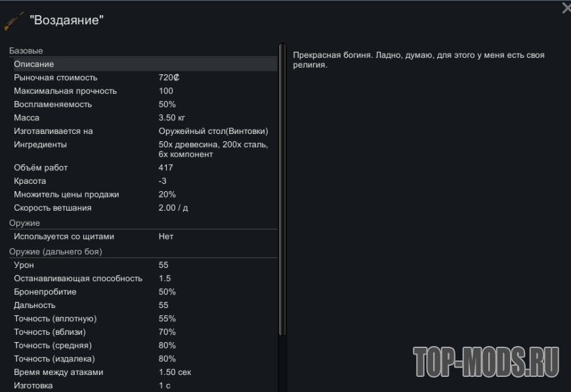Click the Множитель цены продажи row
Viewport: 571px width, 392px height.
tap(144, 194)
